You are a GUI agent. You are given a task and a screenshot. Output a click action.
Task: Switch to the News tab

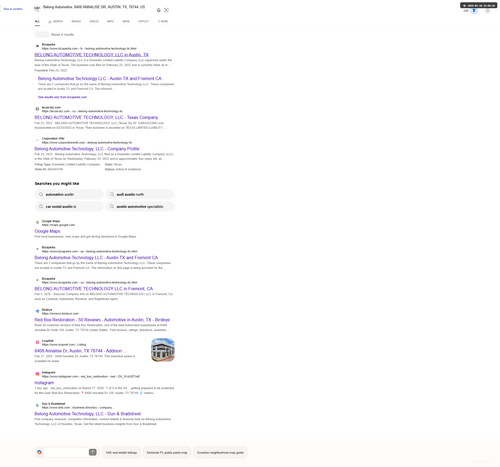click(x=126, y=21)
